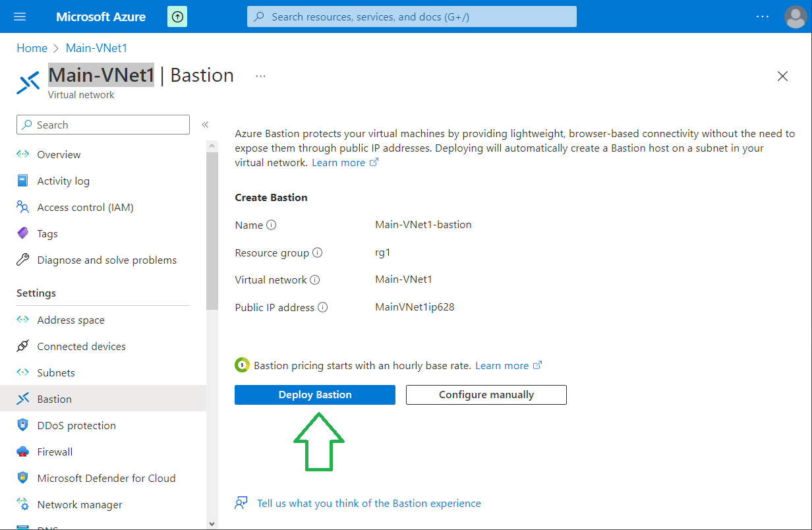
Task: Open Learn more link about Bastion pricing
Action: [509, 365]
